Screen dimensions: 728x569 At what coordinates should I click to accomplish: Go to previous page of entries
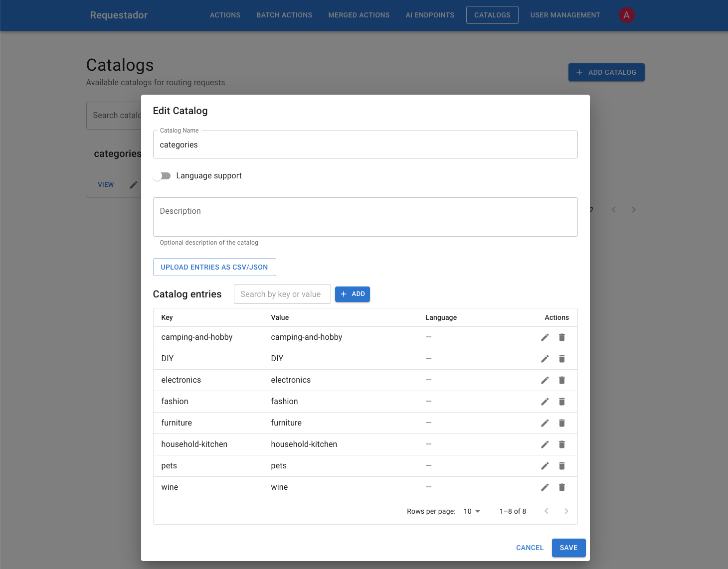[546, 511]
